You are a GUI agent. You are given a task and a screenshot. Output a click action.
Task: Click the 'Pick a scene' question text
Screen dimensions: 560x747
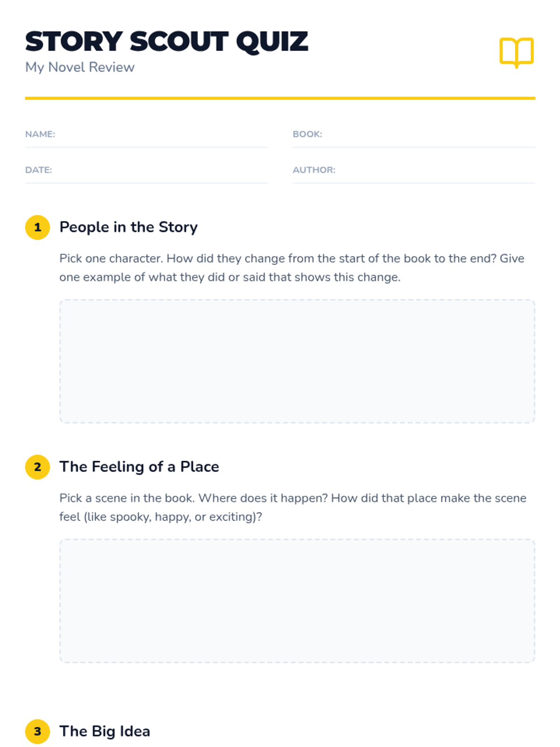[x=293, y=507]
